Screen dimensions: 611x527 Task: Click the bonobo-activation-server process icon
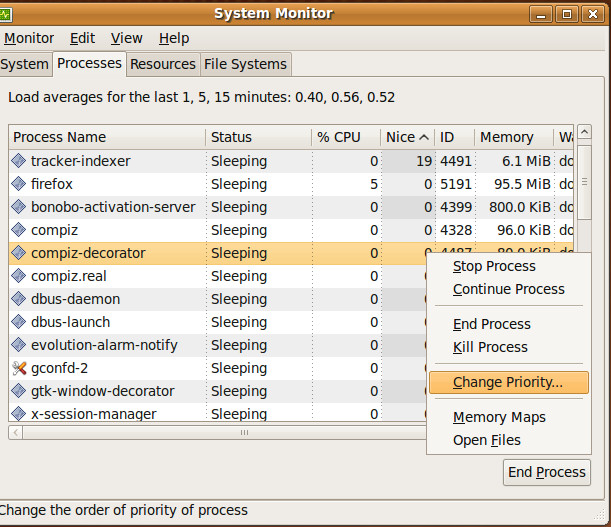[18, 207]
